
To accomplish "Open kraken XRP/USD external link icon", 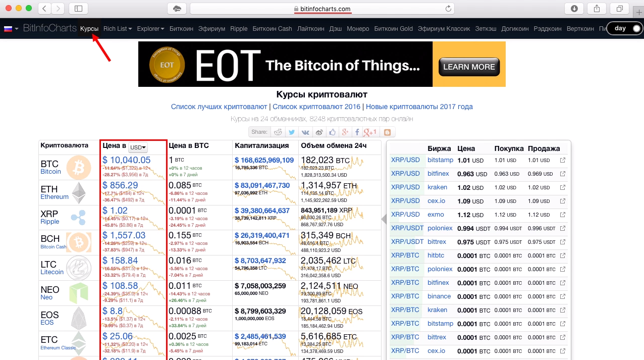I will point(563,187).
